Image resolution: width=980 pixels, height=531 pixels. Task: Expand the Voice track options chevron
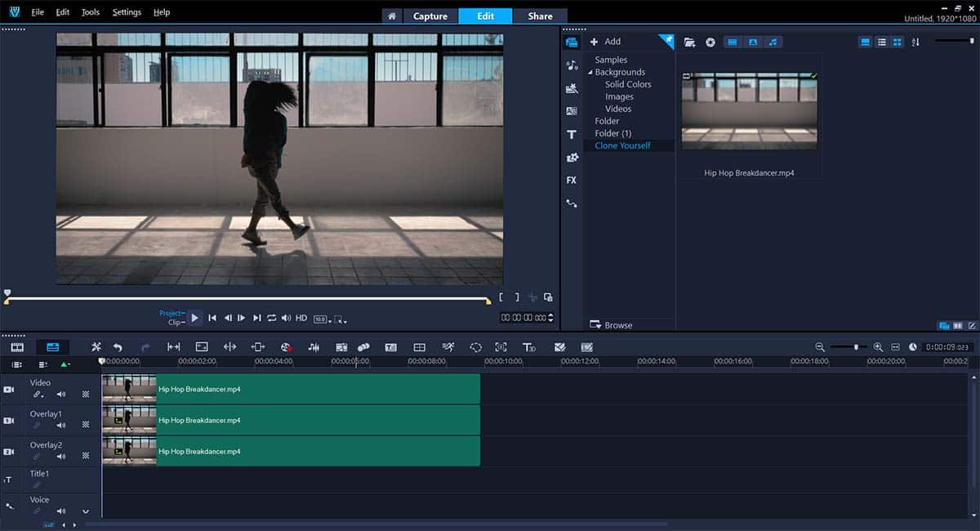point(86,511)
